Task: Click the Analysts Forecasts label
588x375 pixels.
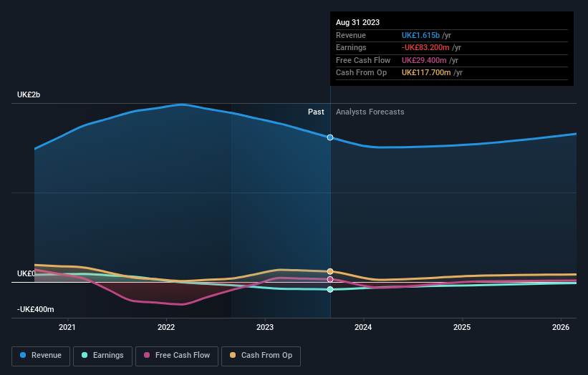Action: [370, 112]
